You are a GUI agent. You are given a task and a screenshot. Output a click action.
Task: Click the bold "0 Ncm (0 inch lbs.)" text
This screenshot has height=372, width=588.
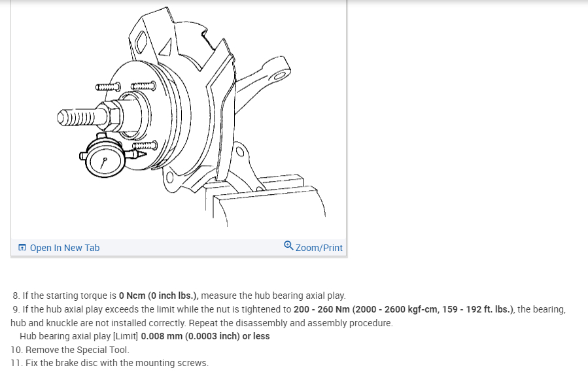coord(159,296)
